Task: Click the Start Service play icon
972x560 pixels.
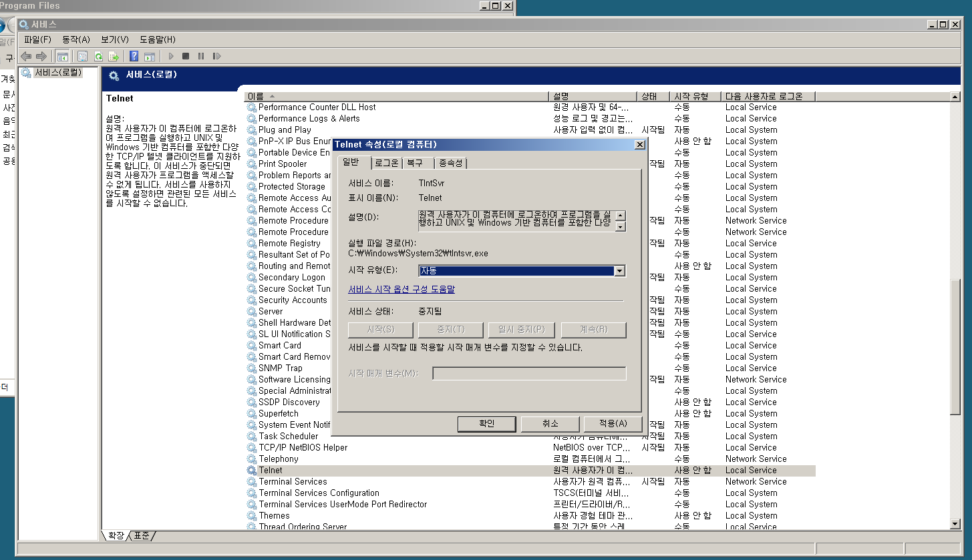Action: coord(171,57)
